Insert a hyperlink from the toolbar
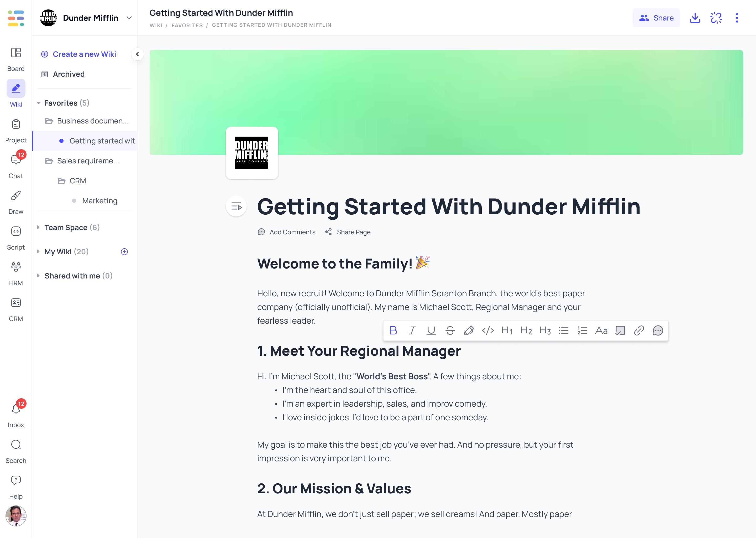The height and width of the screenshot is (538, 756). 639,330
